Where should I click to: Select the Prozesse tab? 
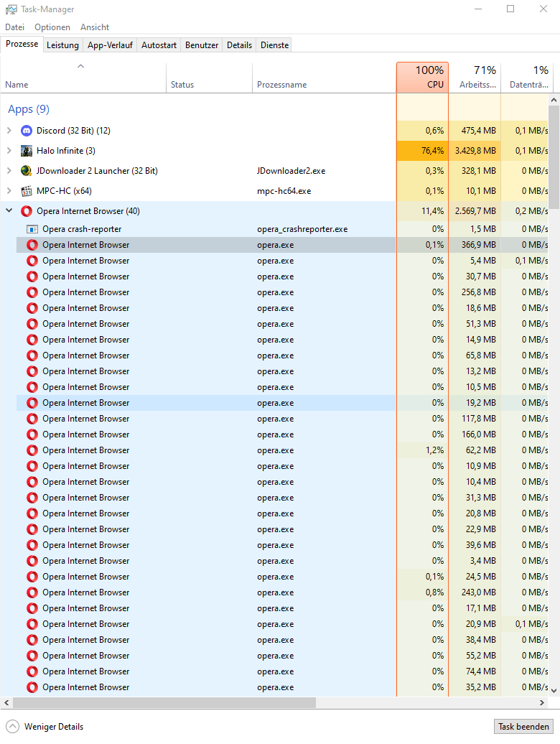tap(22, 44)
